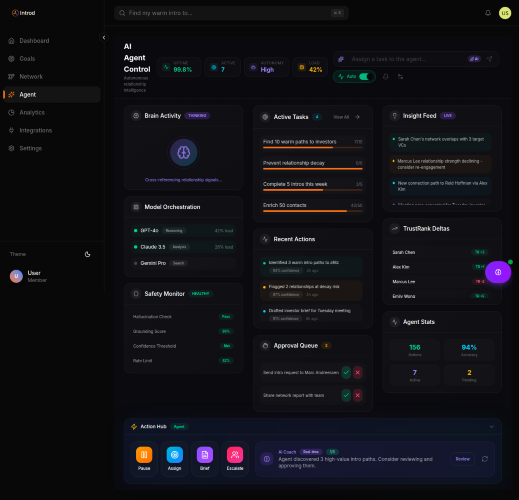Click the Insight Feed lightbulb icon
This screenshot has width=519, height=500.
point(395,116)
